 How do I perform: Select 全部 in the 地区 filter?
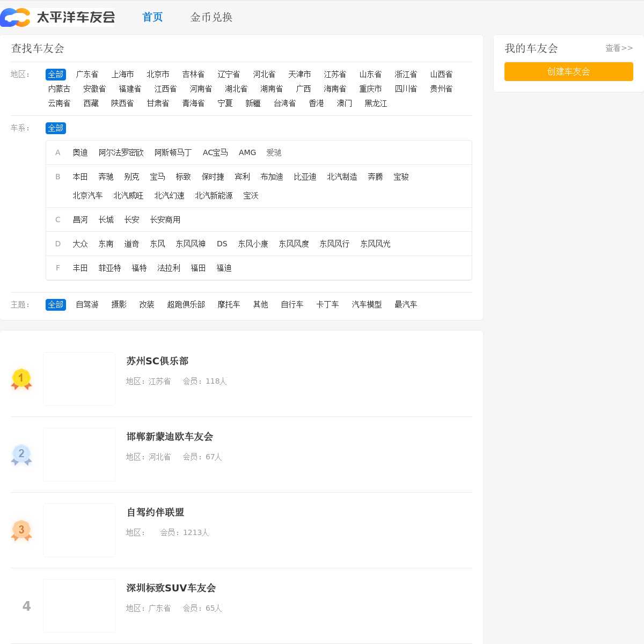[x=56, y=75]
